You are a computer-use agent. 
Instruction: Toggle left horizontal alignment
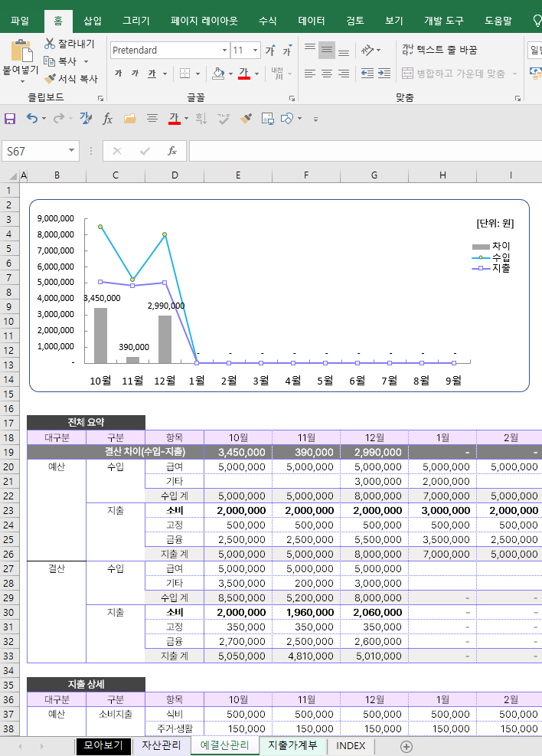tap(310, 74)
